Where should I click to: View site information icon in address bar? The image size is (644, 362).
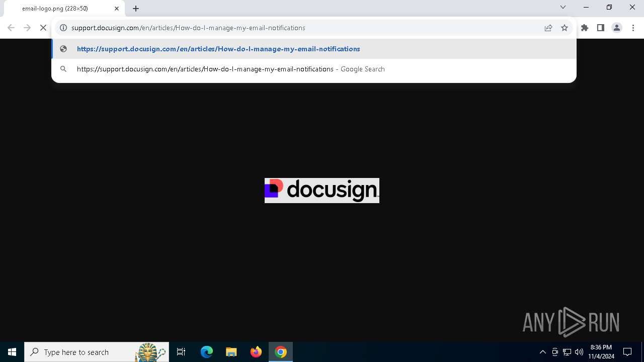point(63,28)
